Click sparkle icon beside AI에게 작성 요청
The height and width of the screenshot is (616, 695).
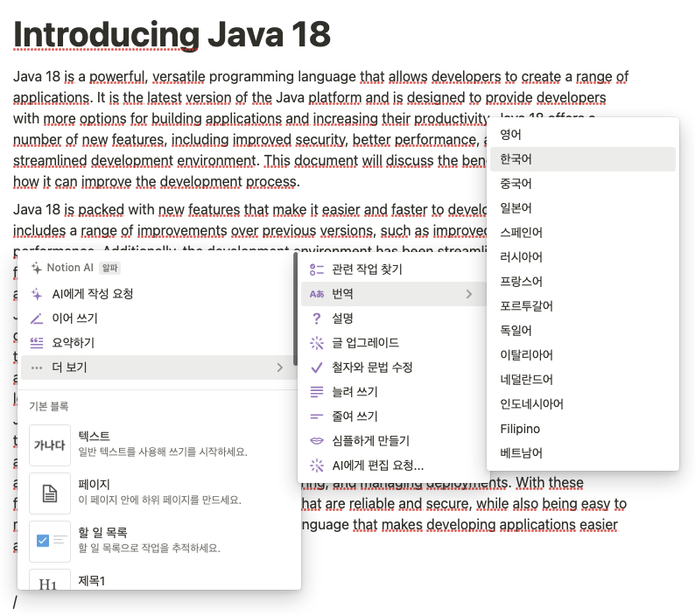click(37, 294)
